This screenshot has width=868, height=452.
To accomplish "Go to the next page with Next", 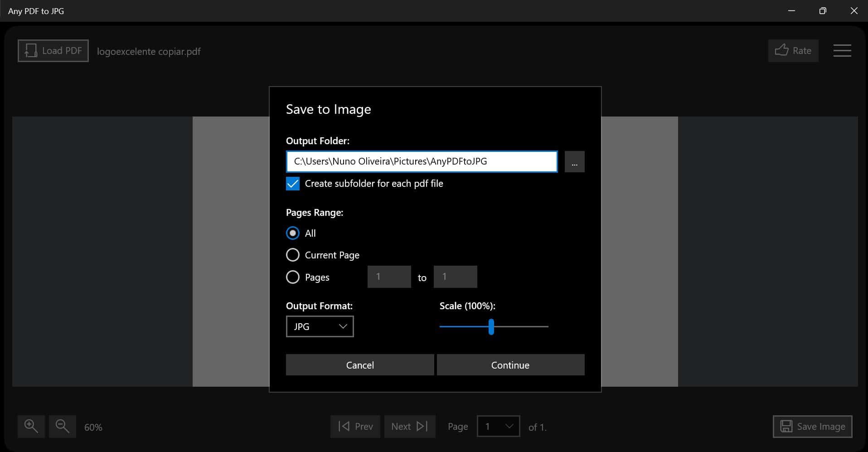I will 409,427.
